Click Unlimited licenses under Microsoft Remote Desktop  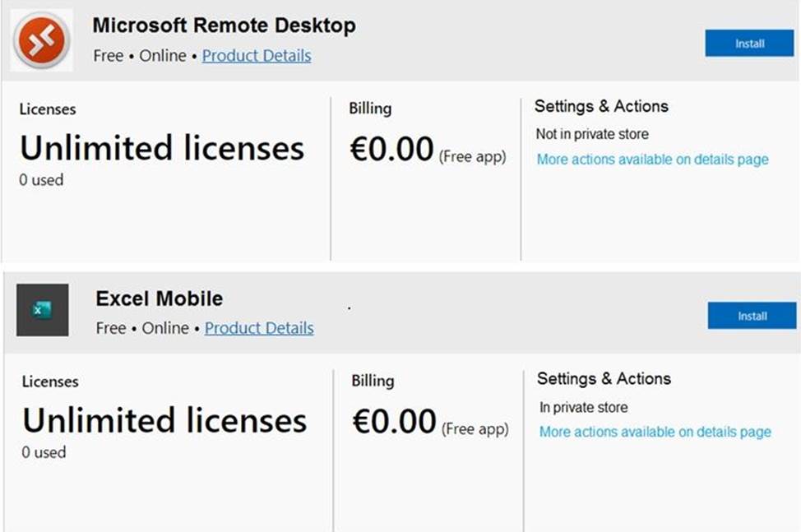tap(162, 149)
